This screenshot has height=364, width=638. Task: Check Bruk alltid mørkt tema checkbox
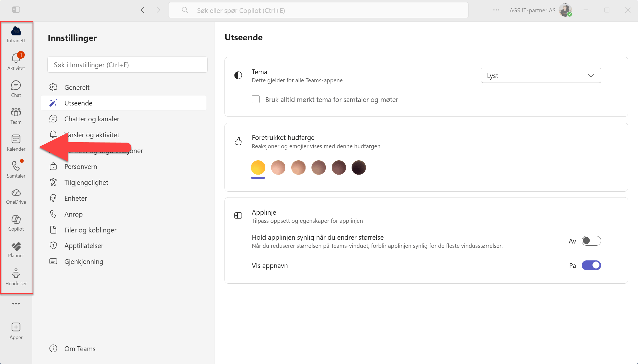[x=255, y=99]
